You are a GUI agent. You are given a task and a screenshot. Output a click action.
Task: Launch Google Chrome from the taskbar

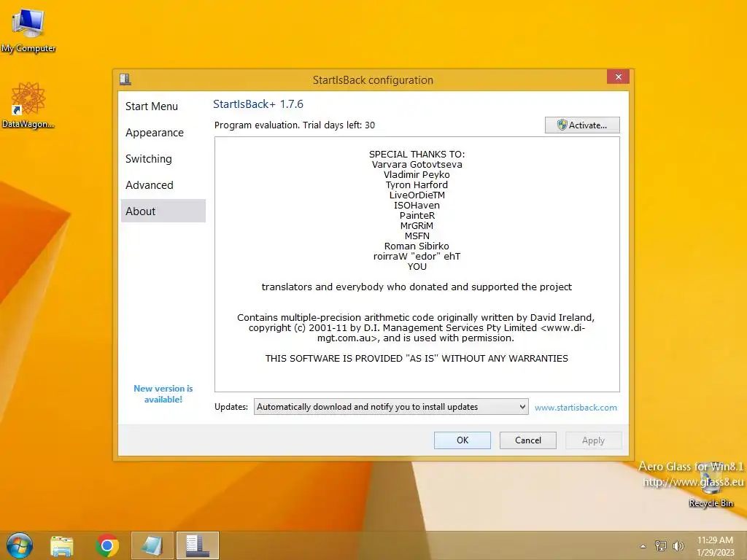[107, 545]
